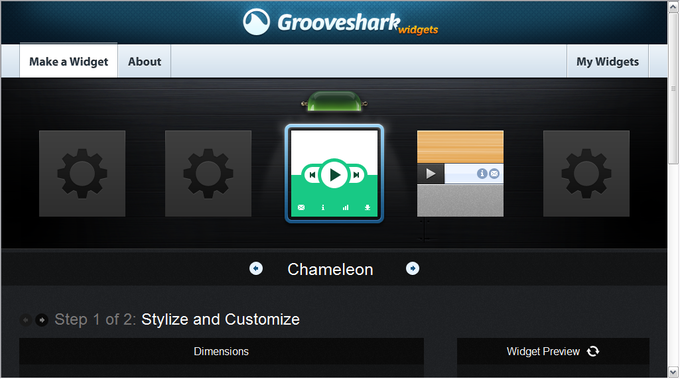This screenshot has height=379, width=680.
Task: Click play on the wooden widget thumbnail
Action: 431,174
